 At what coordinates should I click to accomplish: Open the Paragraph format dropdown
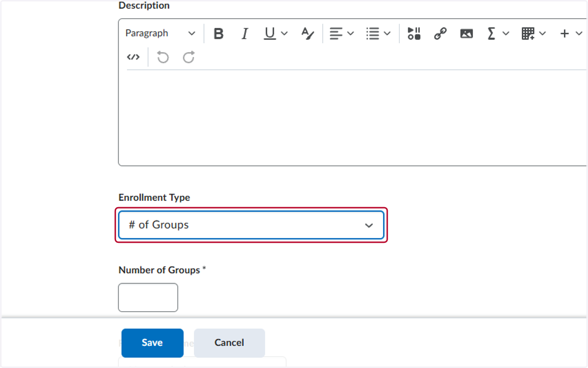pos(160,33)
